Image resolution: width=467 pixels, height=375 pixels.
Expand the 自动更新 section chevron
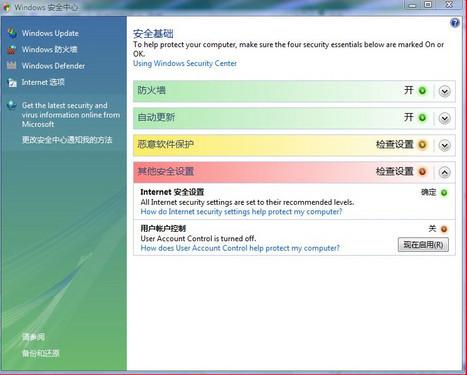[445, 118]
